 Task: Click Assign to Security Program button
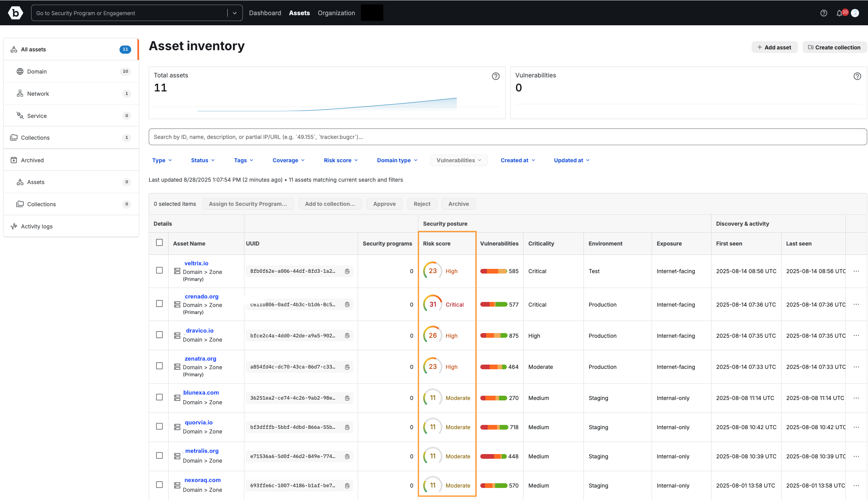coord(248,204)
